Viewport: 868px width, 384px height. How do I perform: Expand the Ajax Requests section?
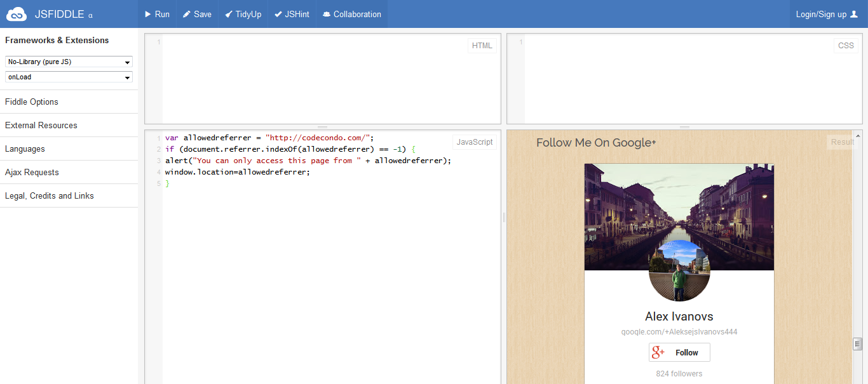69,172
